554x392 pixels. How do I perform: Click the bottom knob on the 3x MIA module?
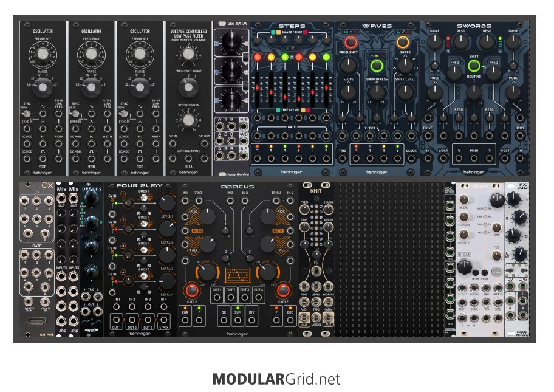tap(231, 100)
